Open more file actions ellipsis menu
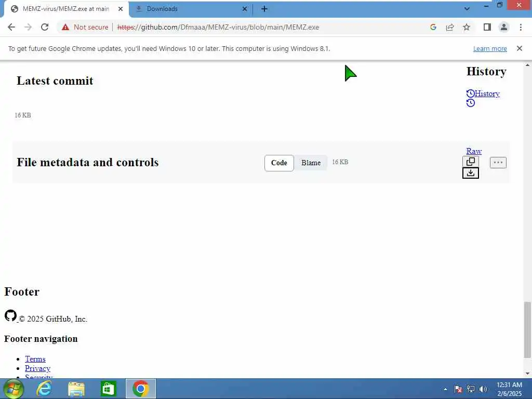 point(498,163)
